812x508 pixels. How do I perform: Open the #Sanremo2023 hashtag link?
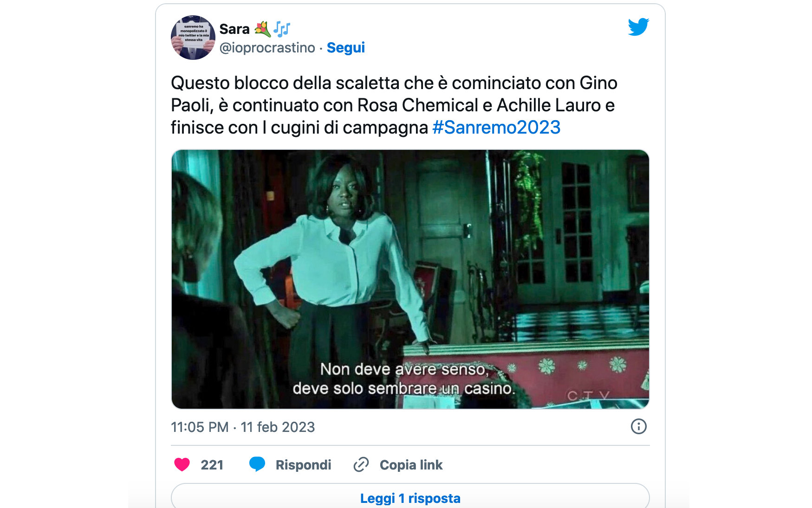pyautogui.click(x=496, y=127)
